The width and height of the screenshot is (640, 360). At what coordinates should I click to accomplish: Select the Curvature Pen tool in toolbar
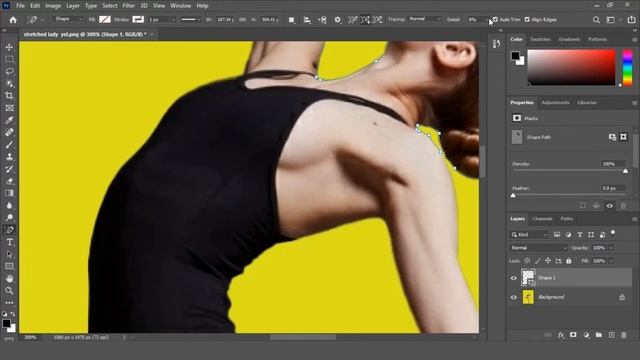pyautogui.click(x=9, y=230)
